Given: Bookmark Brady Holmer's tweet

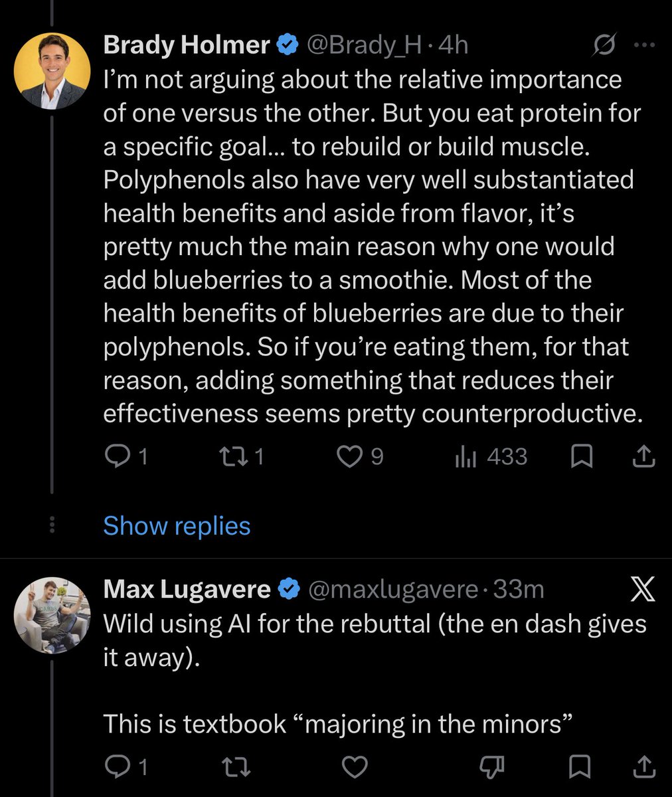Looking at the screenshot, I should (582, 457).
